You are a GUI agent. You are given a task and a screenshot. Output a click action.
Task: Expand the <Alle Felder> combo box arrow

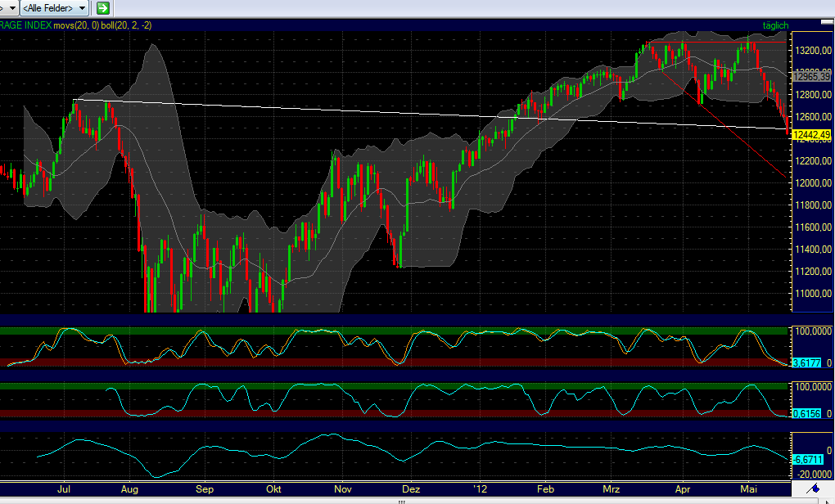82,8
